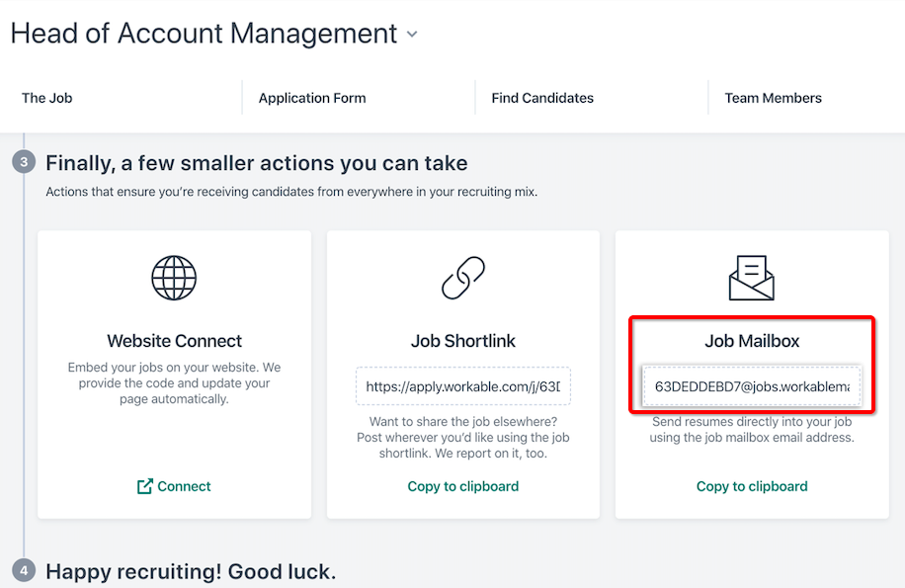Copy the job shortlink to clipboard

[x=463, y=486]
